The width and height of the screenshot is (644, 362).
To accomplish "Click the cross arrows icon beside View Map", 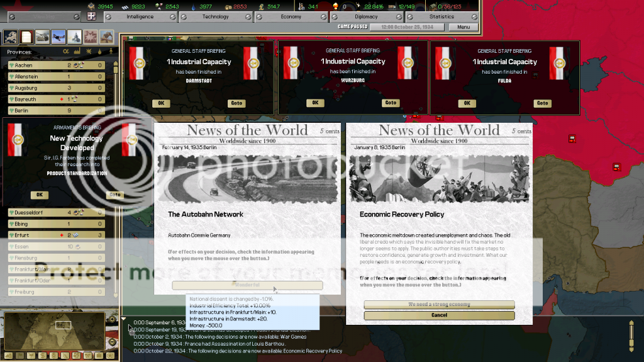I will (91, 16).
